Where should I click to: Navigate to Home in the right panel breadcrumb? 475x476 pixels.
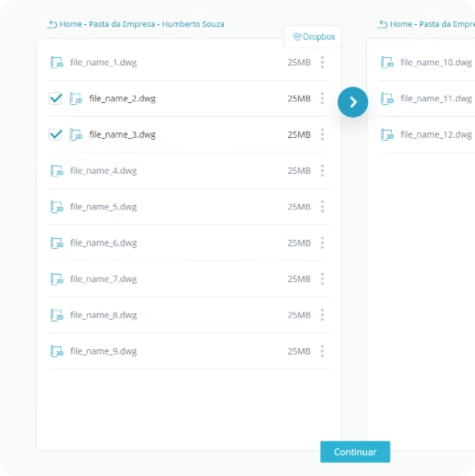[x=401, y=24]
